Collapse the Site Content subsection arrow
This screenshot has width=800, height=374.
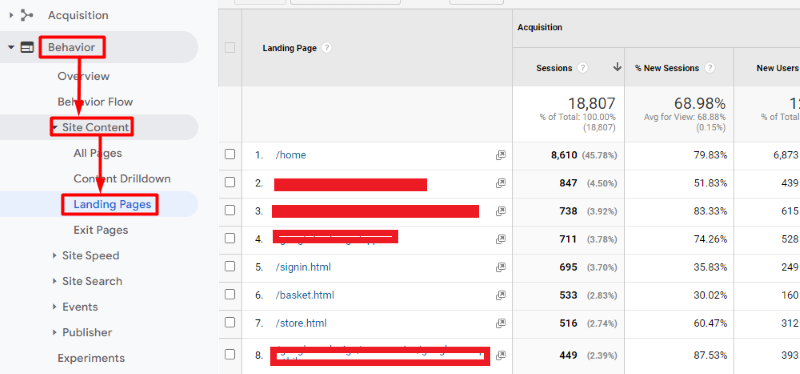click(55, 127)
